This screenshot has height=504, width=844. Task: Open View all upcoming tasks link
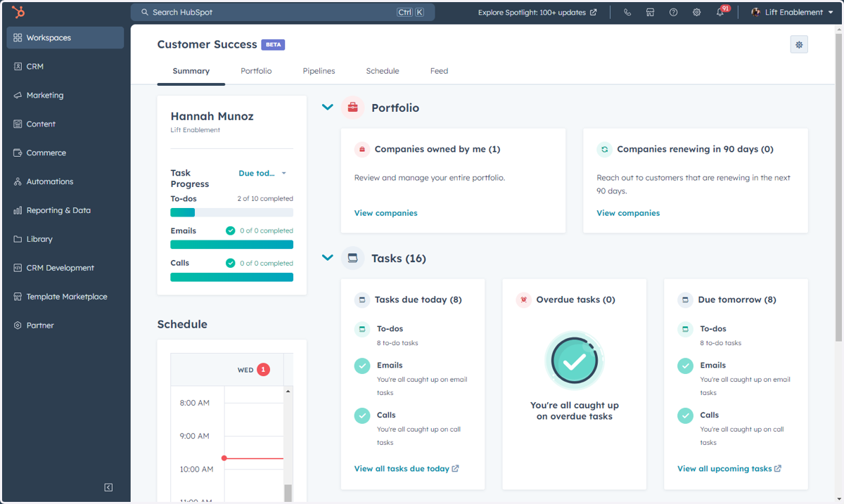click(x=729, y=469)
